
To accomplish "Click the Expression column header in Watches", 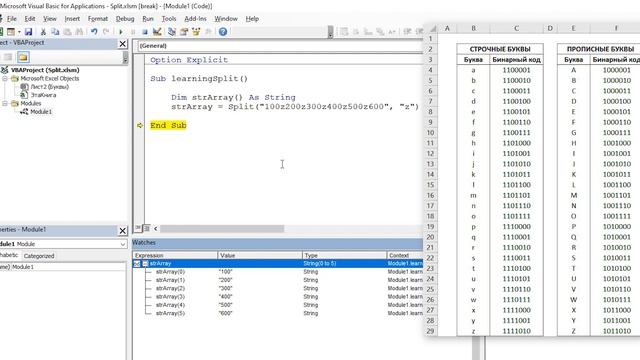I will pos(175,255).
